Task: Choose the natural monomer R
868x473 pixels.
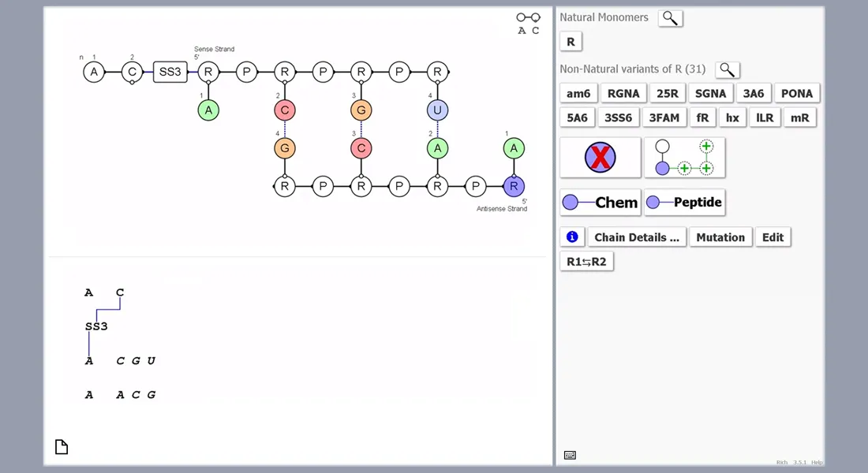Action: tap(571, 42)
